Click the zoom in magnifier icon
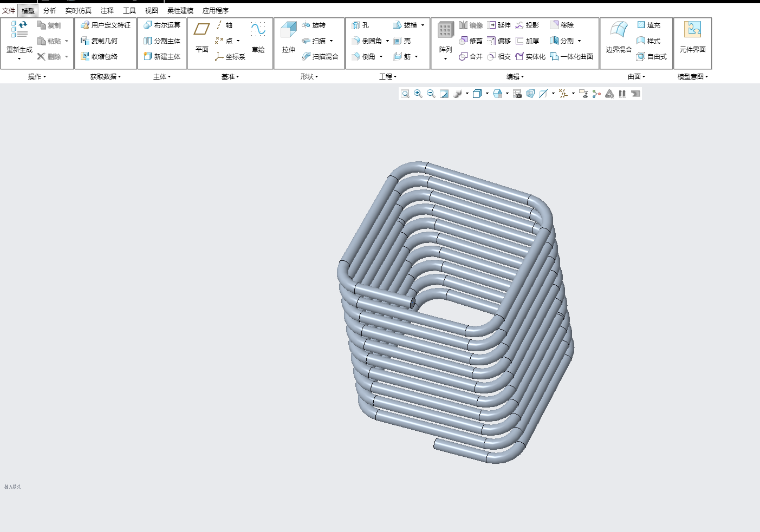Viewport: 760px width, 532px height. tap(418, 94)
